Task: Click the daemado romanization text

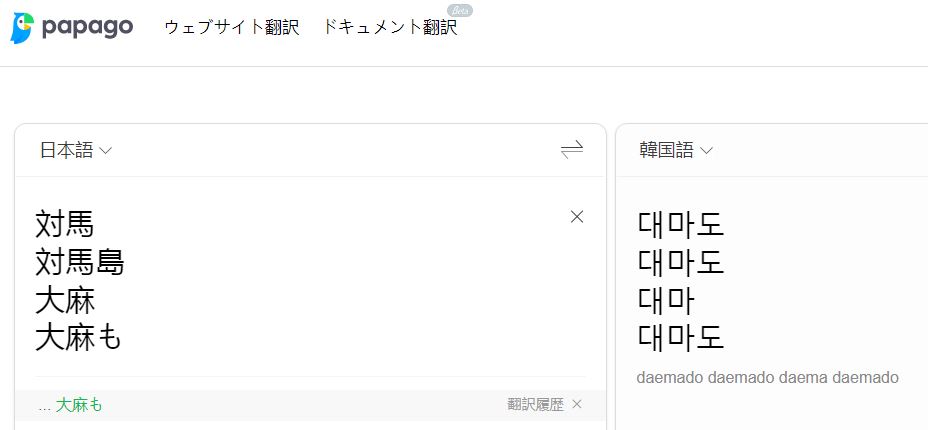Action: coord(768,377)
